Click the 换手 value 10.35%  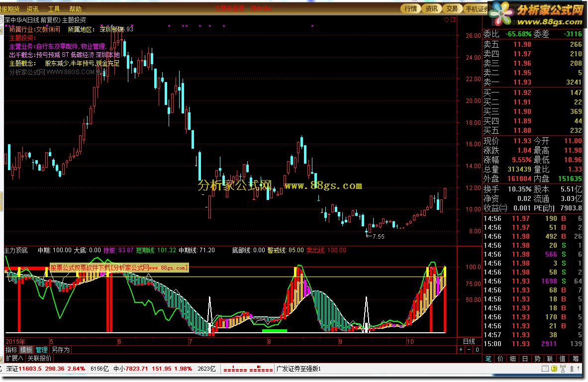coord(520,189)
